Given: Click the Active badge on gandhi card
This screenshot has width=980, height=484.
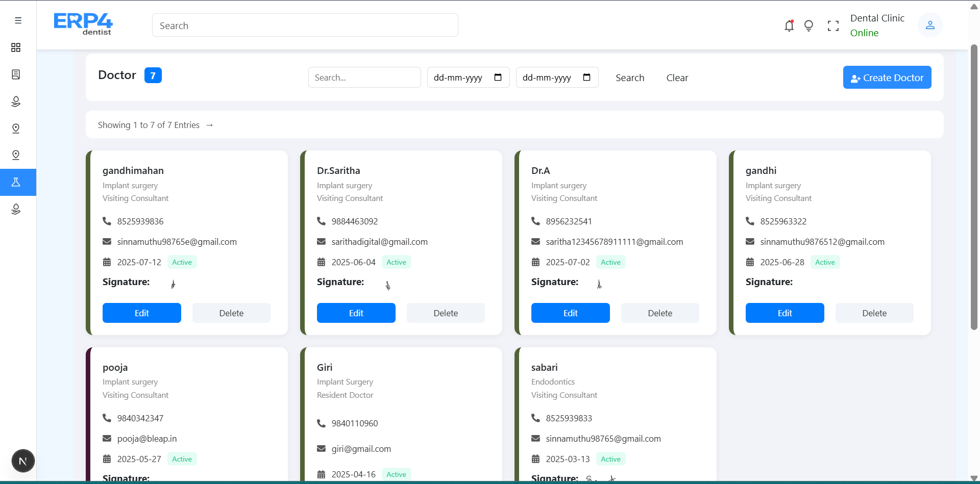Looking at the screenshot, I should coord(825,262).
